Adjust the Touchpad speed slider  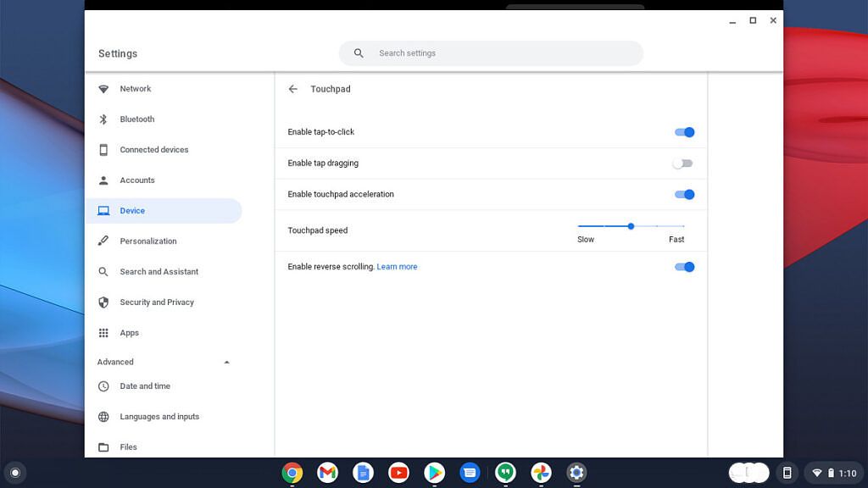click(x=631, y=226)
